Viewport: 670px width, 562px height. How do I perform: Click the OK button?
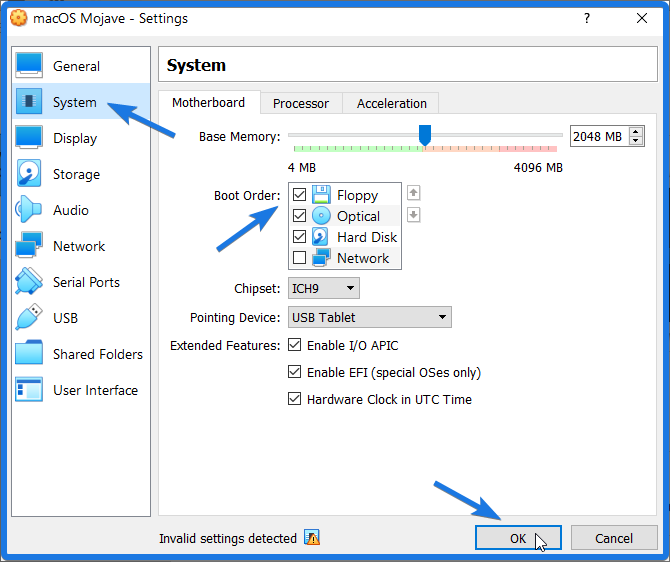click(518, 538)
